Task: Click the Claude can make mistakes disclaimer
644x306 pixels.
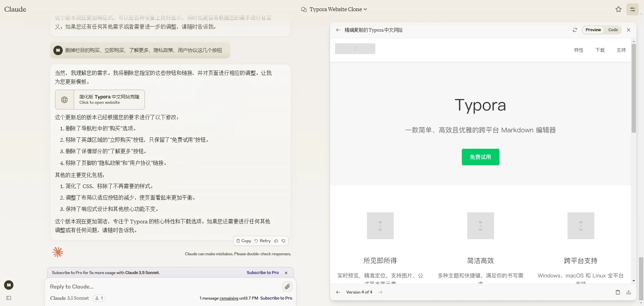Action: pos(238,254)
